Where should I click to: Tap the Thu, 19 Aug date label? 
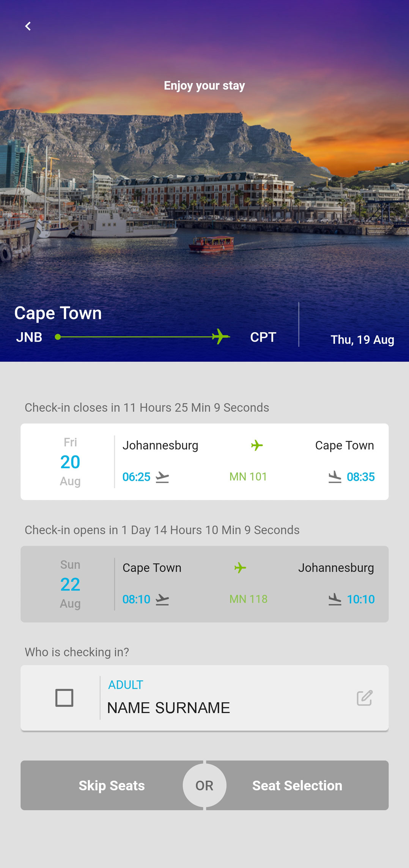coord(362,340)
